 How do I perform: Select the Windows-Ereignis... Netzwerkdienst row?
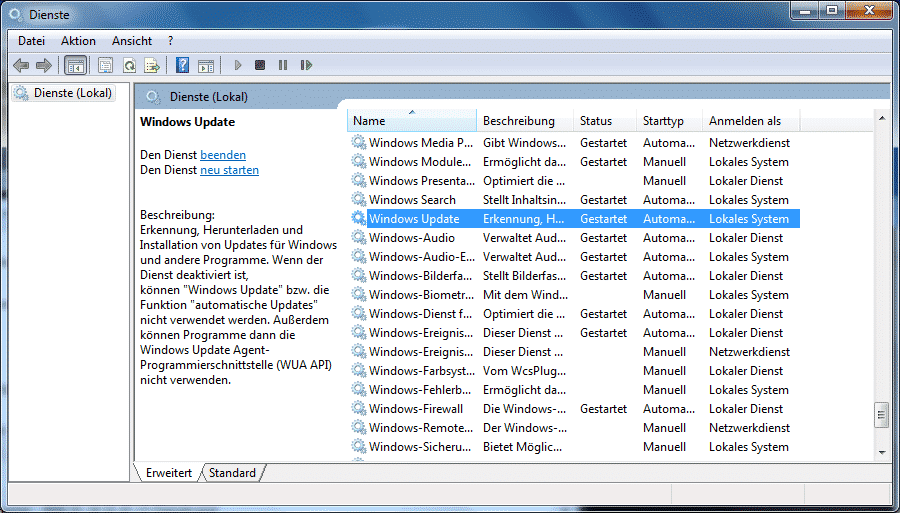click(574, 352)
